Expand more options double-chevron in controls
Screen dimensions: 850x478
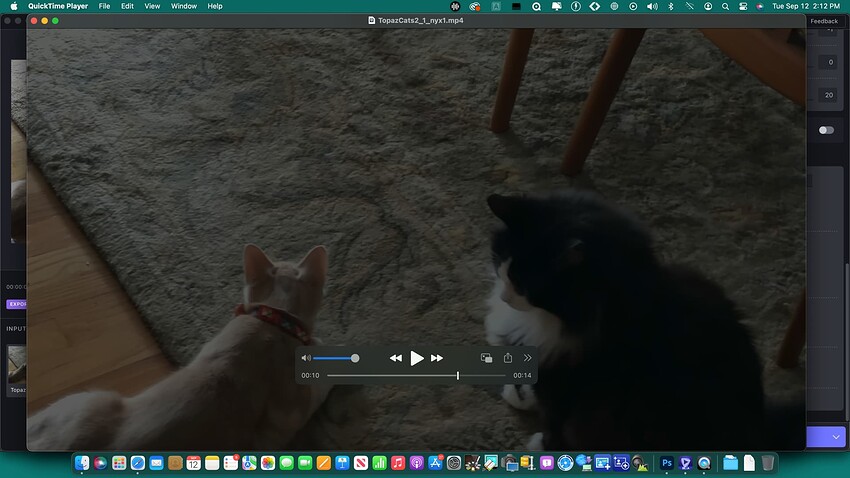(x=528, y=358)
